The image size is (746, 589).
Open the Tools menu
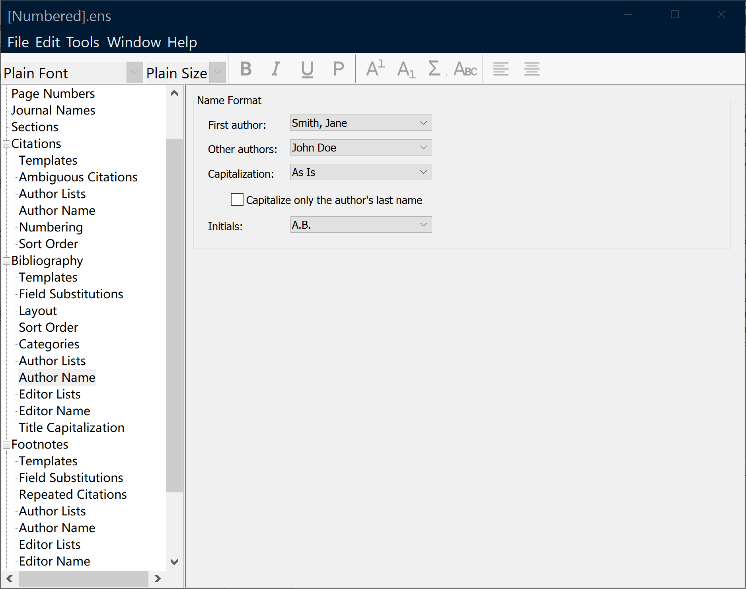pyautogui.click(x=83, y=42)
